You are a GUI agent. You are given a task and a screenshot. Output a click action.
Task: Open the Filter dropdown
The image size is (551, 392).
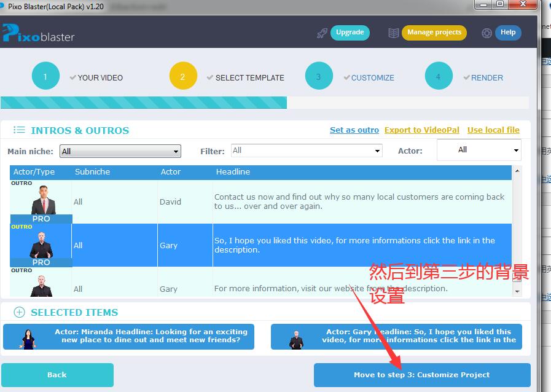306,150
